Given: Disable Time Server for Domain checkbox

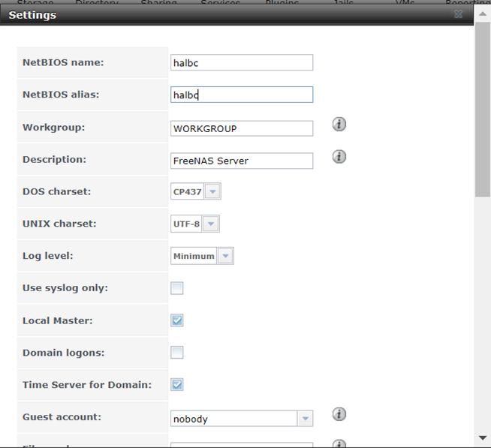Looking at the screenshot, I should 177,385.
